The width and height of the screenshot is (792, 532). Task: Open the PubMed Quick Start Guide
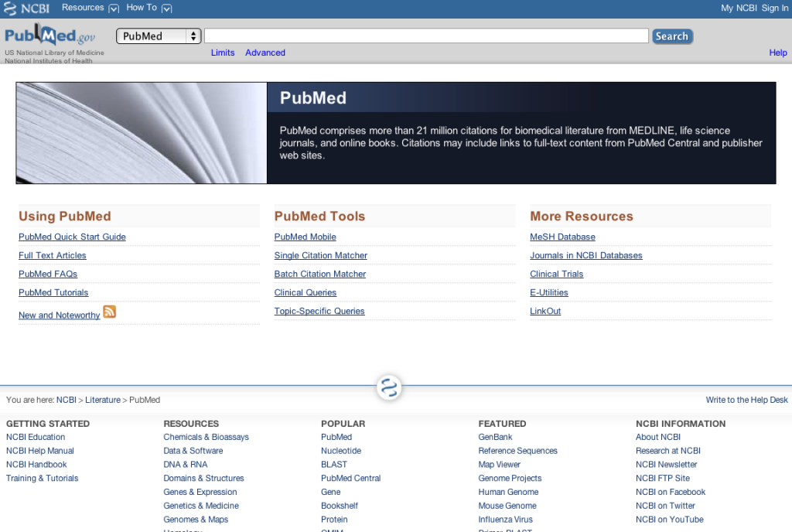72,237
